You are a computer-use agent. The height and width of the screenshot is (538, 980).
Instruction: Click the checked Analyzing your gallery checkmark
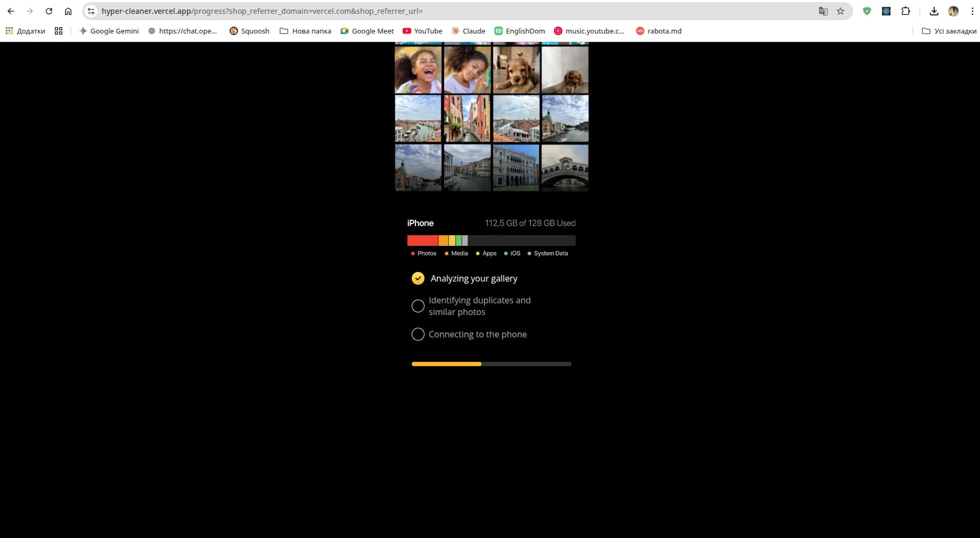(418, 278)
